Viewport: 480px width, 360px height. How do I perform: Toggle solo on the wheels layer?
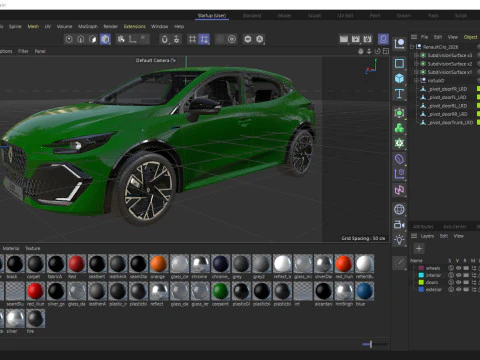point(451,268)
